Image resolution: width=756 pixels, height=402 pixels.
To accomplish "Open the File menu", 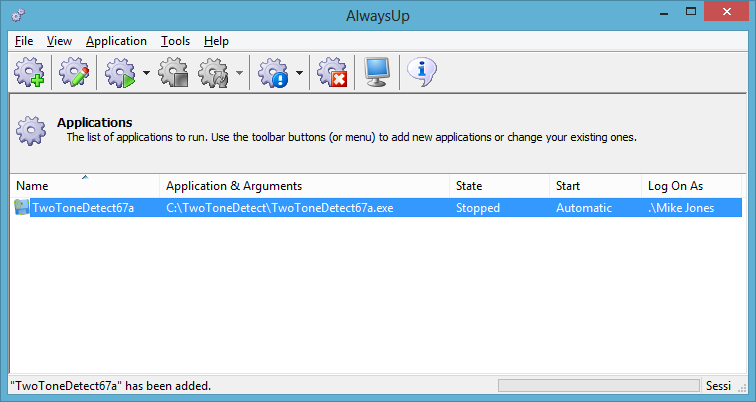I will coord(24,41).
